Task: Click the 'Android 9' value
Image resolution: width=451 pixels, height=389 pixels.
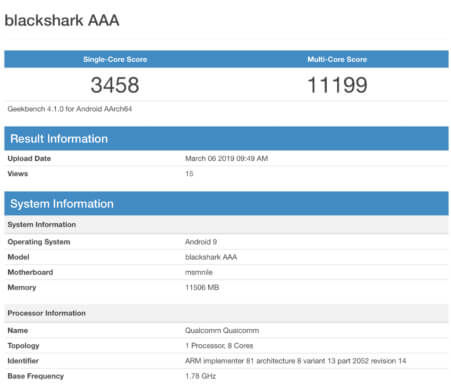Action: (201, 242)
